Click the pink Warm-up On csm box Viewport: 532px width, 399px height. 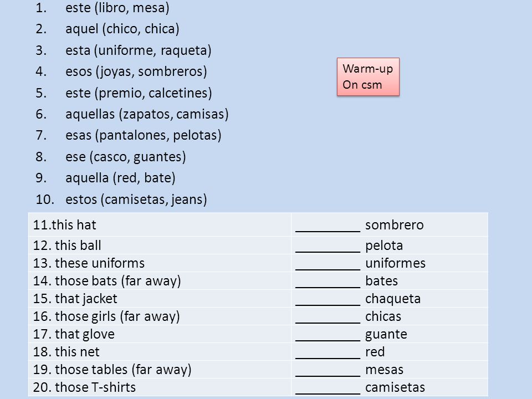pos(368,76)
